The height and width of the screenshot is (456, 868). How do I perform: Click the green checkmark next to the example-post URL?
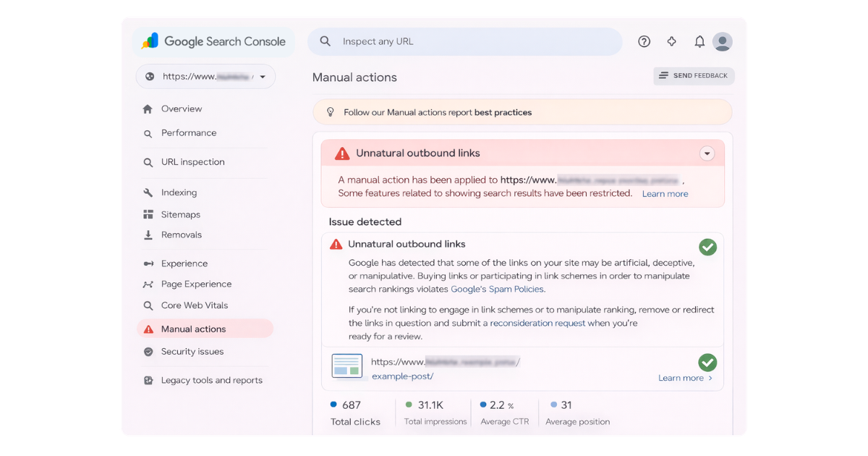tap(707, 362)
